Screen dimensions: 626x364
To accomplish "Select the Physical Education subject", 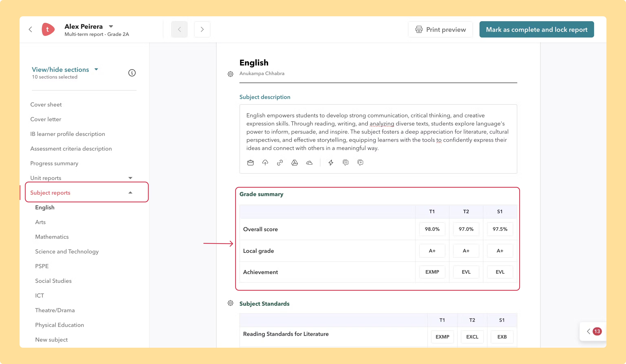I will click(x=60, y=325).
